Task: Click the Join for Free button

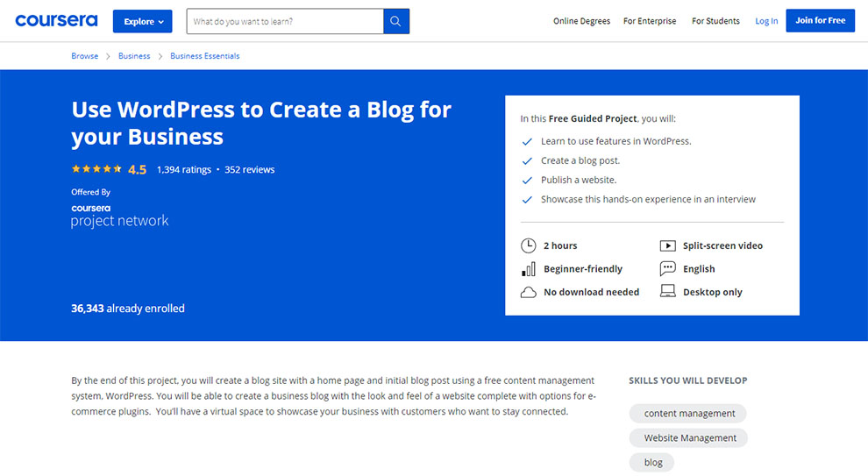Action: click(821, 20)
